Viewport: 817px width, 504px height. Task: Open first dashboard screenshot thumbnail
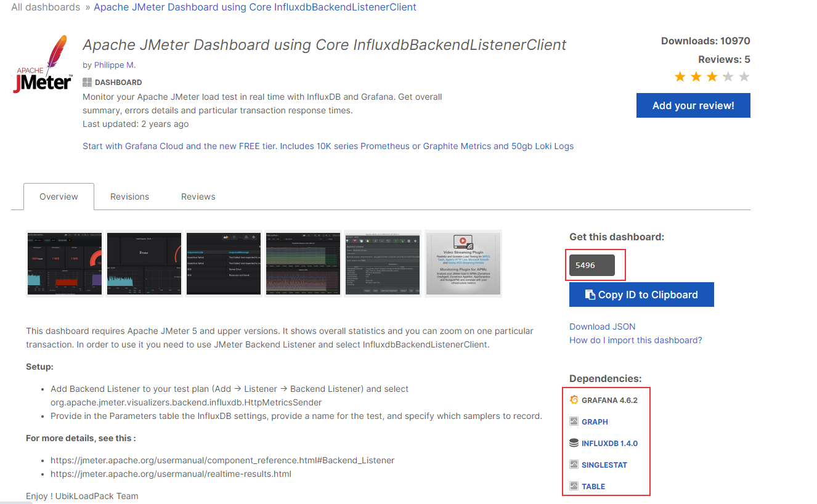point(65,264)
